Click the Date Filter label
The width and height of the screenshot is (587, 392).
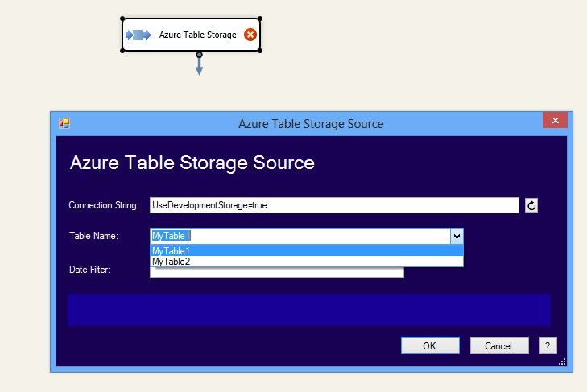(89, 270)
